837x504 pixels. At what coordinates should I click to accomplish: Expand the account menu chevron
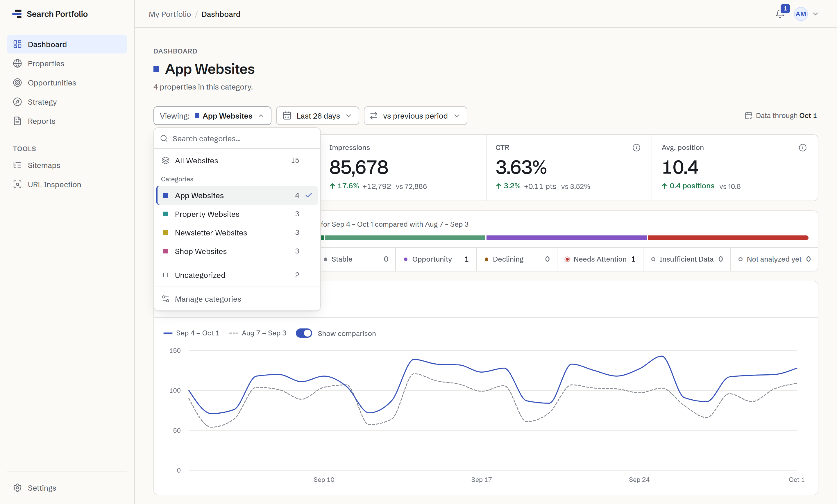click(x=815, y=14)
